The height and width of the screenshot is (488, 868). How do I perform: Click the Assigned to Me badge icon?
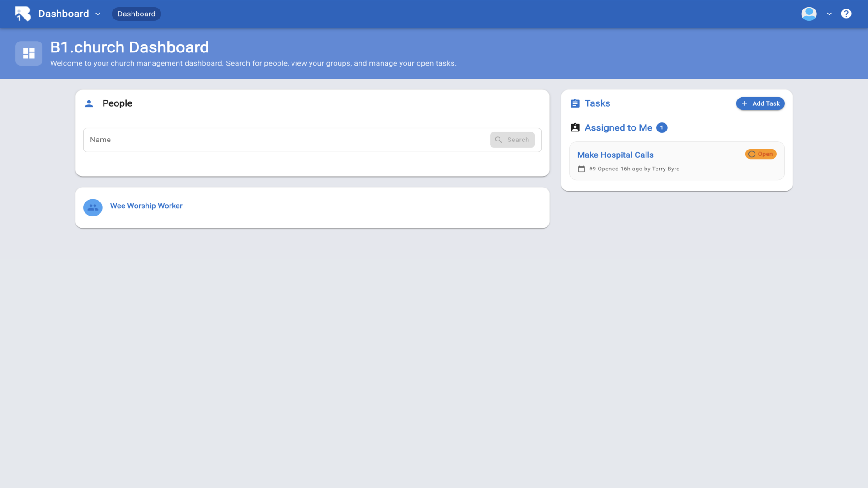pos(575,128)
